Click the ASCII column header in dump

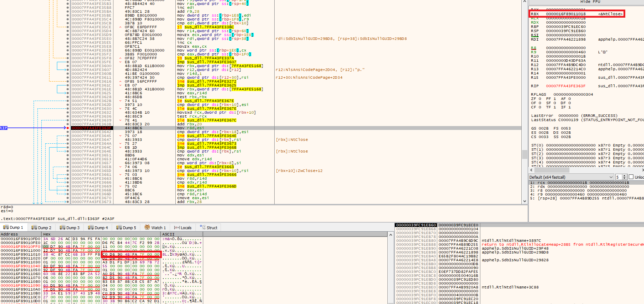182,234
